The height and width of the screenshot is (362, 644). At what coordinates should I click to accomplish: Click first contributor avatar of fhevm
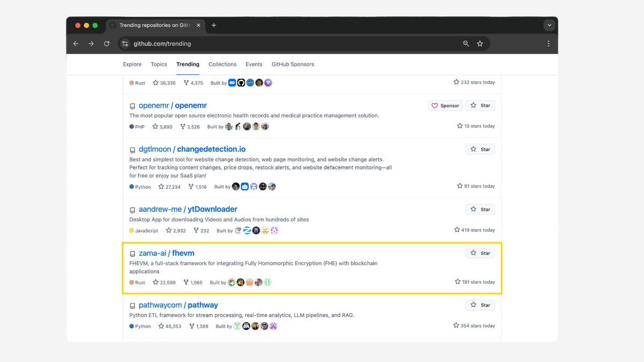coord(231,282)
